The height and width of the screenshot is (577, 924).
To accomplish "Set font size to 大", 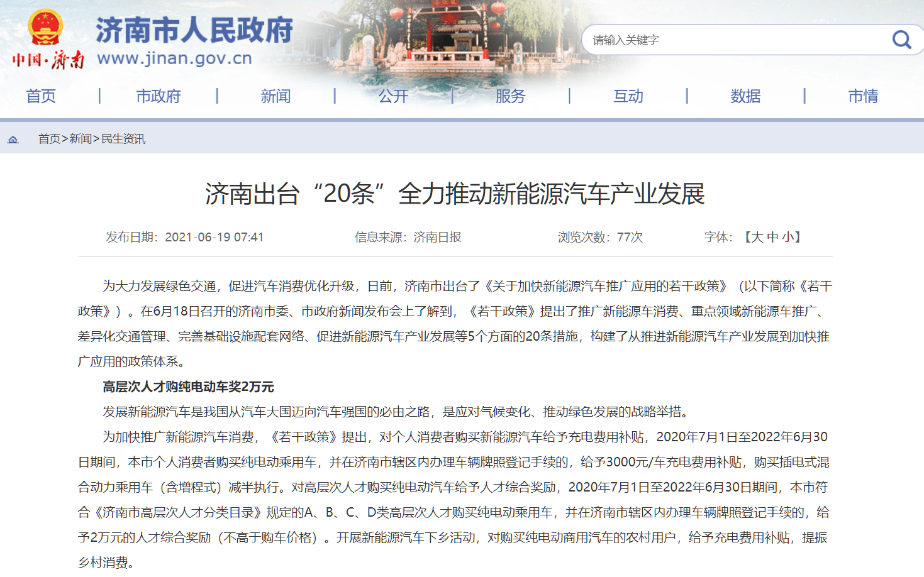I will [757, 237].
